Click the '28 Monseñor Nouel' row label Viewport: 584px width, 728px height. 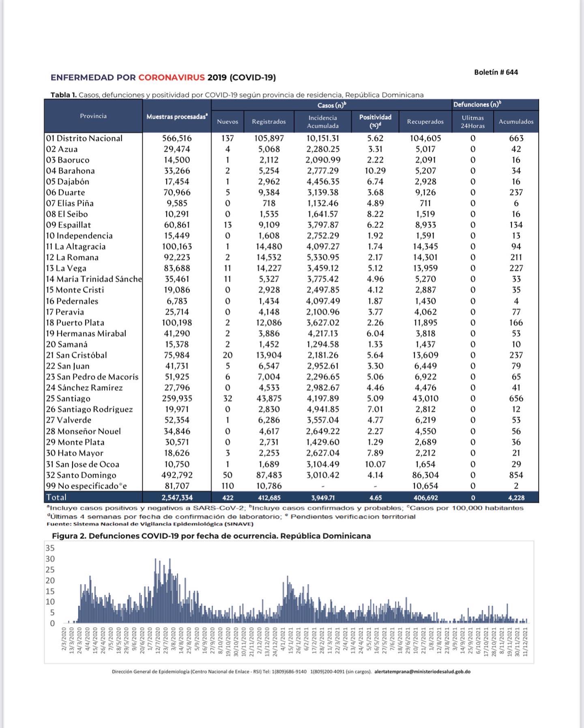(84, 431)
